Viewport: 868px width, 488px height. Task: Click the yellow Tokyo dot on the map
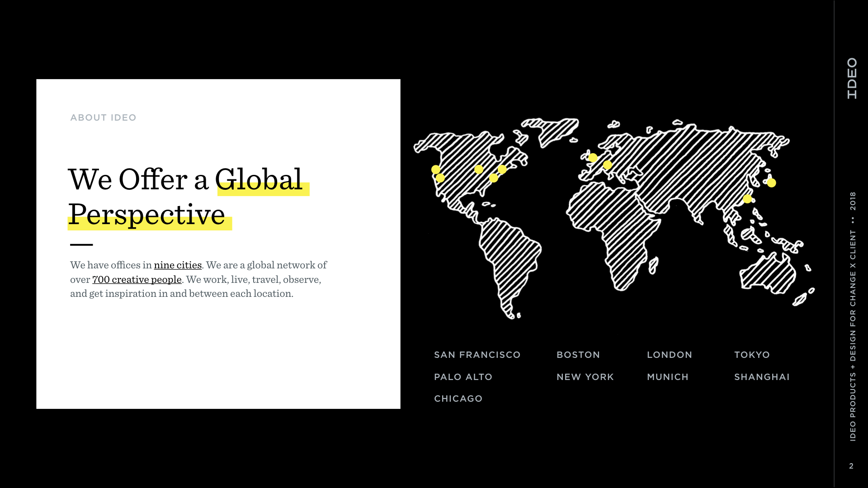(x=772, y=183)
